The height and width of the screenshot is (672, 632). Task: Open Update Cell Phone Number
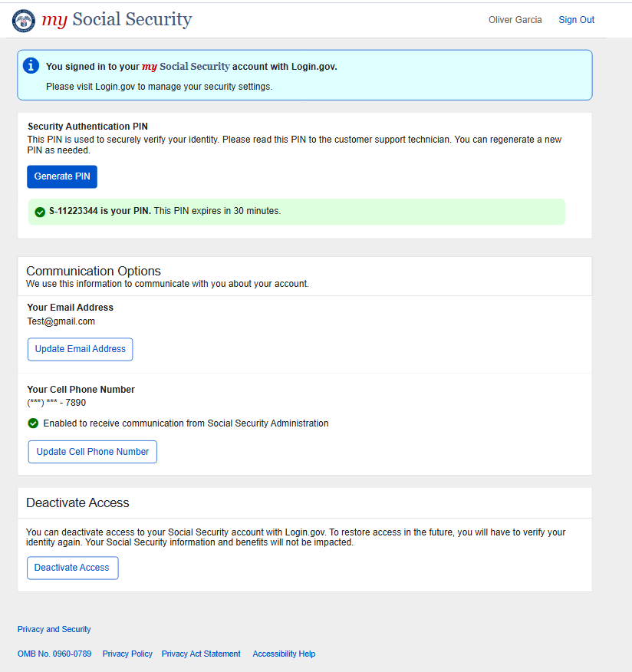click(93, 452)
